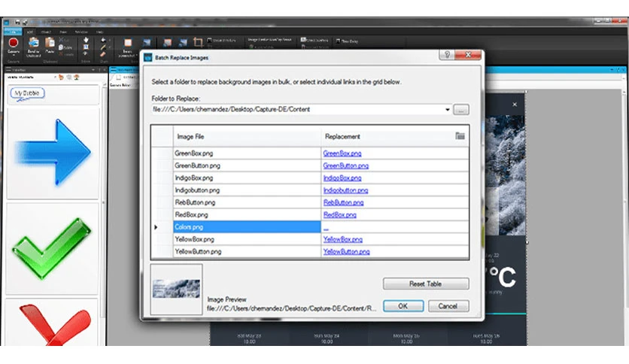This screenshot has height=364, width=629.
Task: Open the GreenBox.png replacement link
Action: tap(342, 153)
